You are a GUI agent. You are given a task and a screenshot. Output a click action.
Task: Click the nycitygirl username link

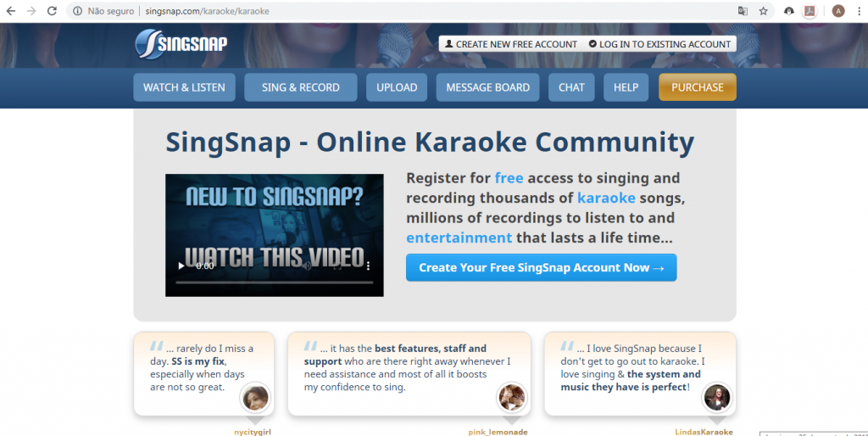point(253,432)
